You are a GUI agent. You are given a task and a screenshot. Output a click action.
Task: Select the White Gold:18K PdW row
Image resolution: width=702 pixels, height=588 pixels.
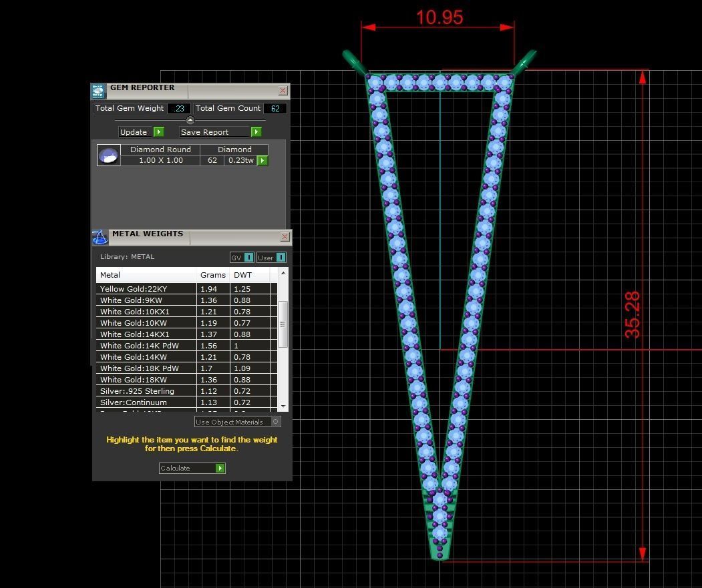[x=186, y=368]
